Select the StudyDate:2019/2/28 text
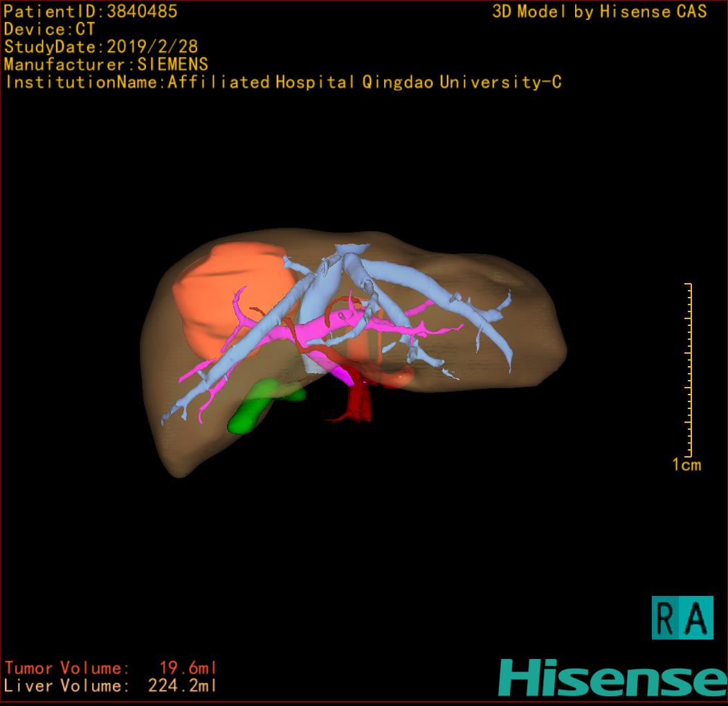 pos(101,47)
